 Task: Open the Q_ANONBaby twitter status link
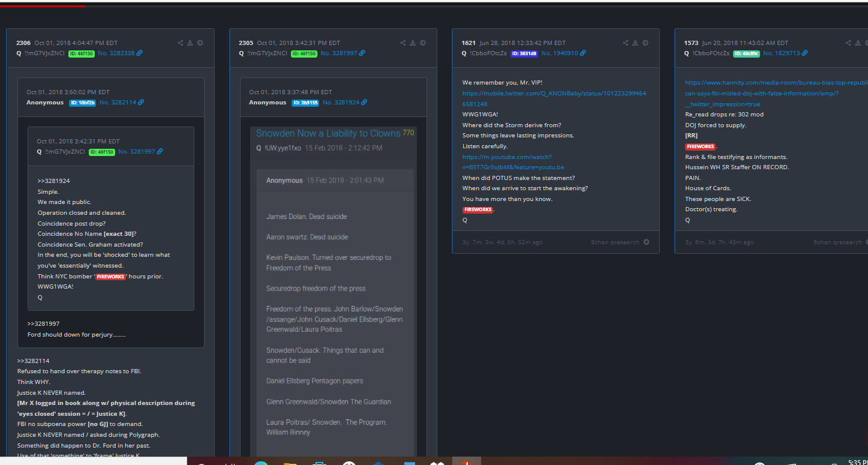coord(554,98)
